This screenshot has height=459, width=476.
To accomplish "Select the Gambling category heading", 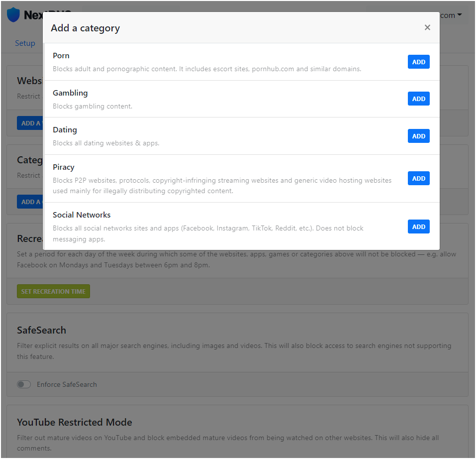I will tap(70, 93).
